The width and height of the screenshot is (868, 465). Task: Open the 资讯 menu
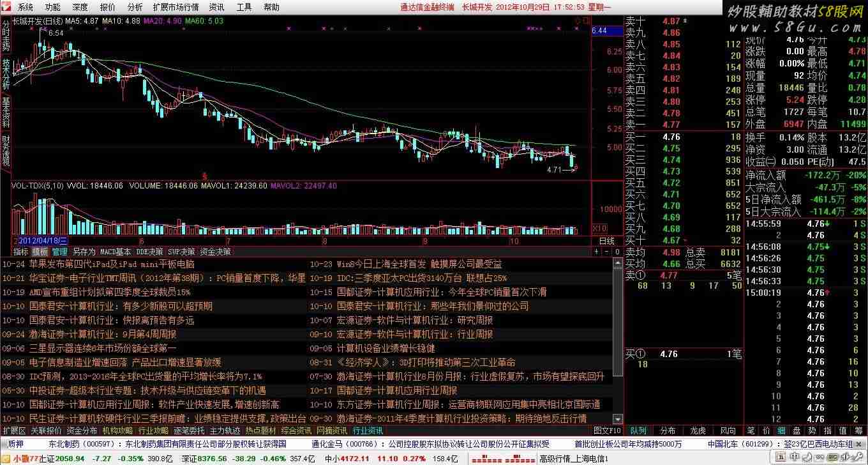point(216,7)
